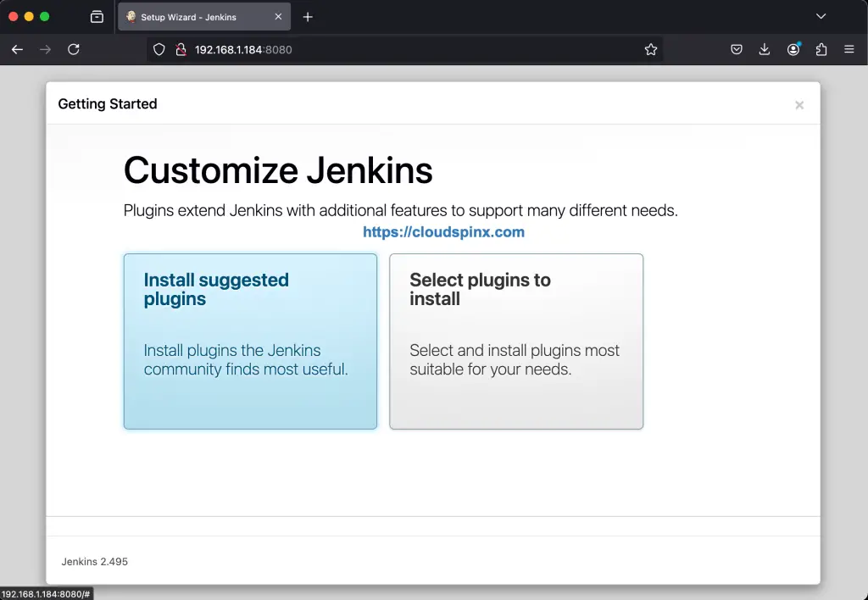Click inside the browser address bar
The image size is (868, 600).
[381, 49]
